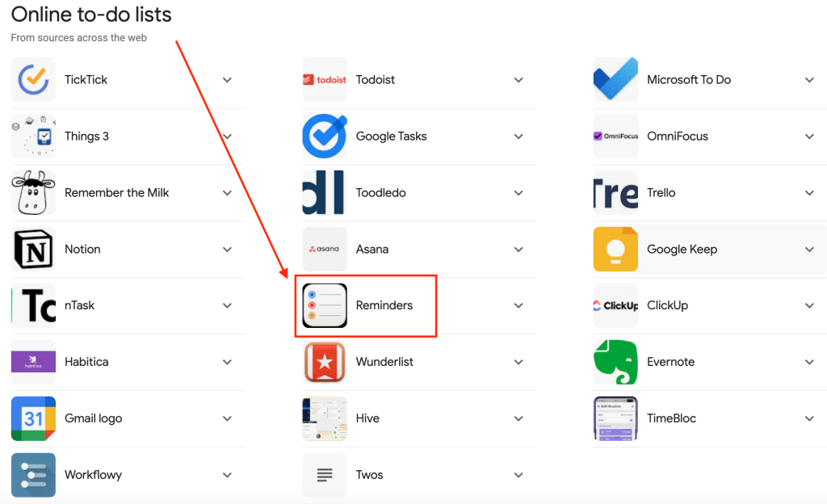Expand the Google Keep chevron

pyautogui.click(x=809, y=250)
